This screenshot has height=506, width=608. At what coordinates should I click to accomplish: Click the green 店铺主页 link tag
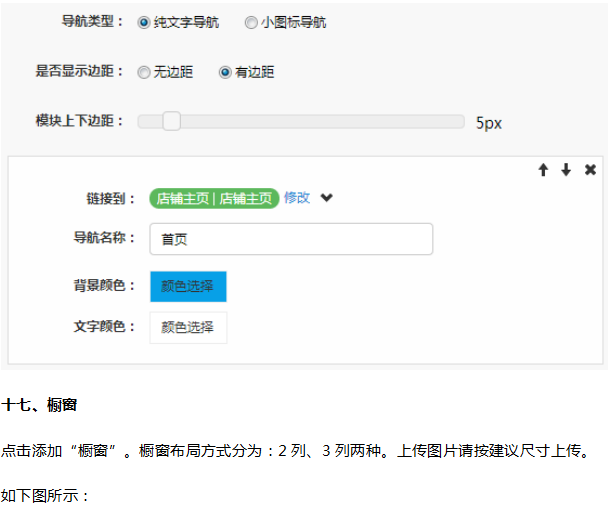point(214,198)
